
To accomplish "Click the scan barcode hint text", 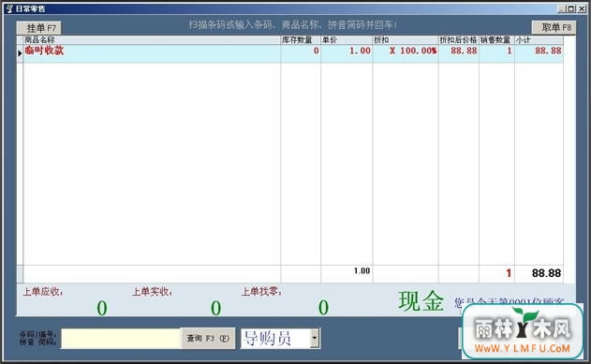I will (x=292, y=25).
